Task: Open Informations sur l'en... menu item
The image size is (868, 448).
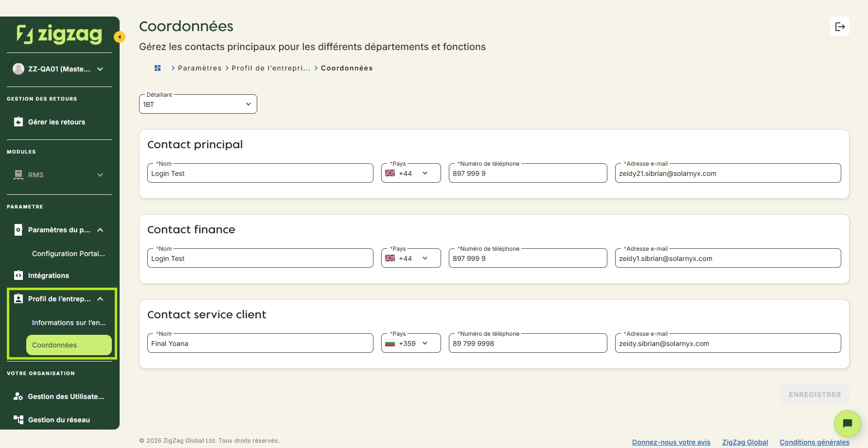Action: coord(69,323)
